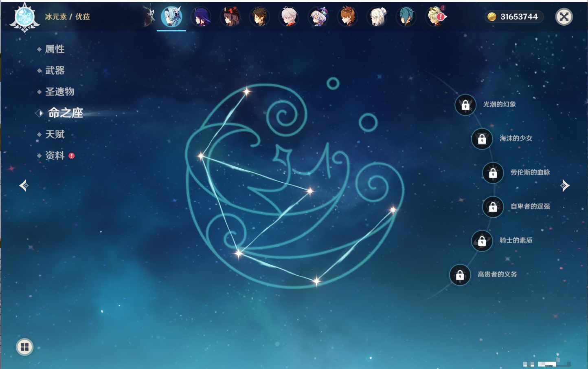588x369 pixels.
Task: Click the grid menu icon at bottom left
Action: click(x=24, y=347)
